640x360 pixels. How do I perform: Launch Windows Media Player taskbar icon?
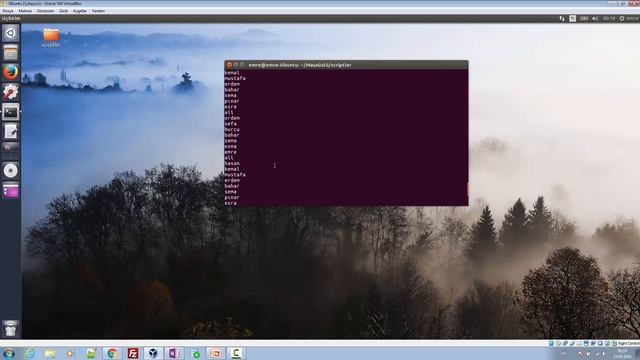[x=70, y=353]
